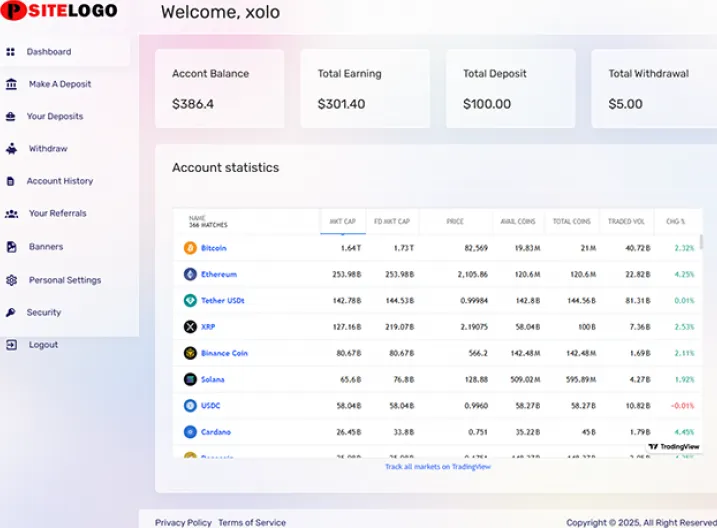717x528 pixels.
Task: Sort by CHG % column header
Action: [675, 222]
